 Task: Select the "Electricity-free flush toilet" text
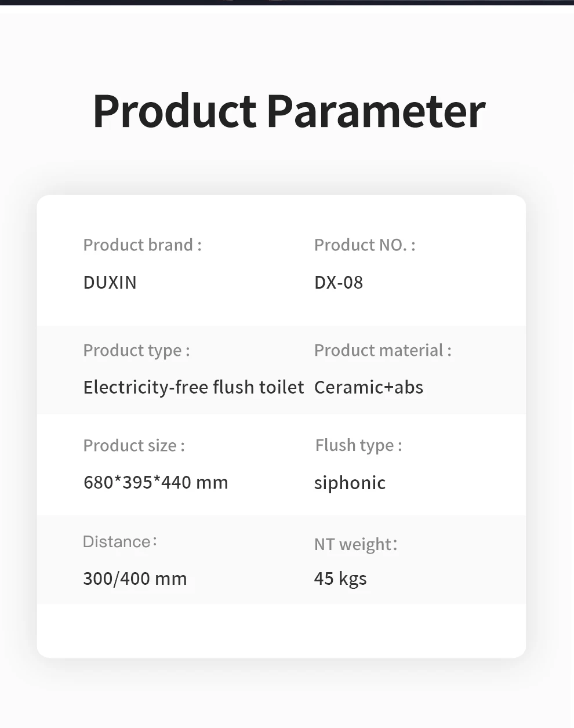(x=194, y=387)
